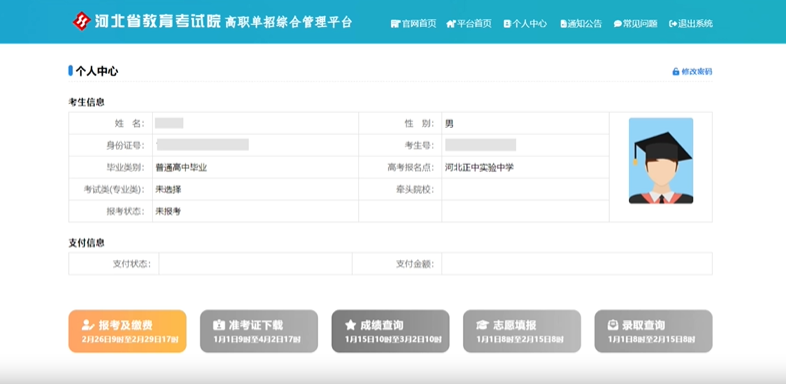This screenshot has height=384, width=786.
Task: Click the 河北正中实验中学 registration site cell
Action: pos(525,167)
